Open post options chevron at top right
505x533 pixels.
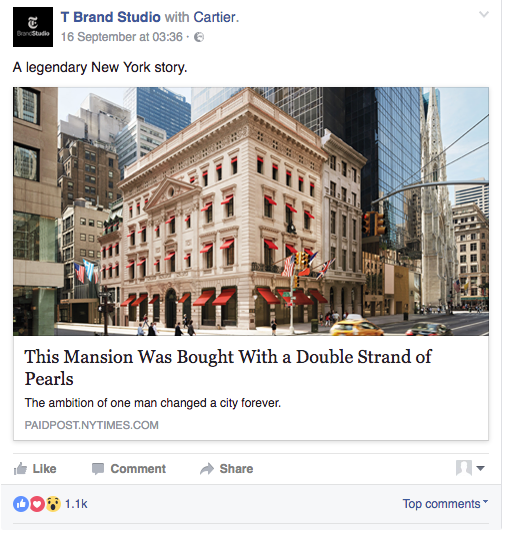[484, 14]
